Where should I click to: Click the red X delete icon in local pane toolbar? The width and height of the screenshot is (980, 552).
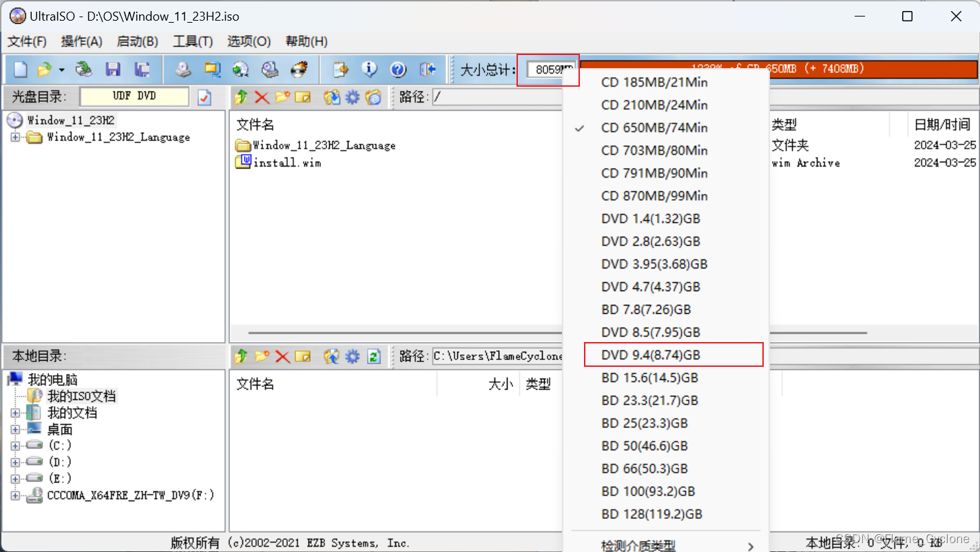(282, 357)
